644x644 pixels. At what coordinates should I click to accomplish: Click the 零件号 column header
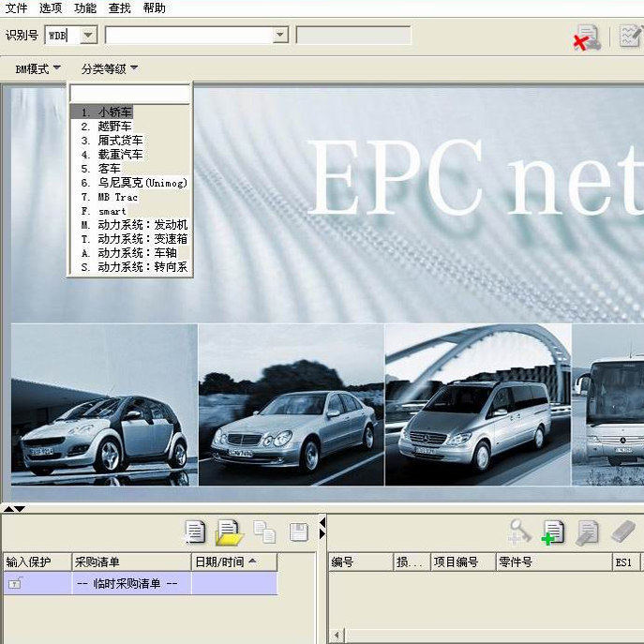[x=554, y=562]
